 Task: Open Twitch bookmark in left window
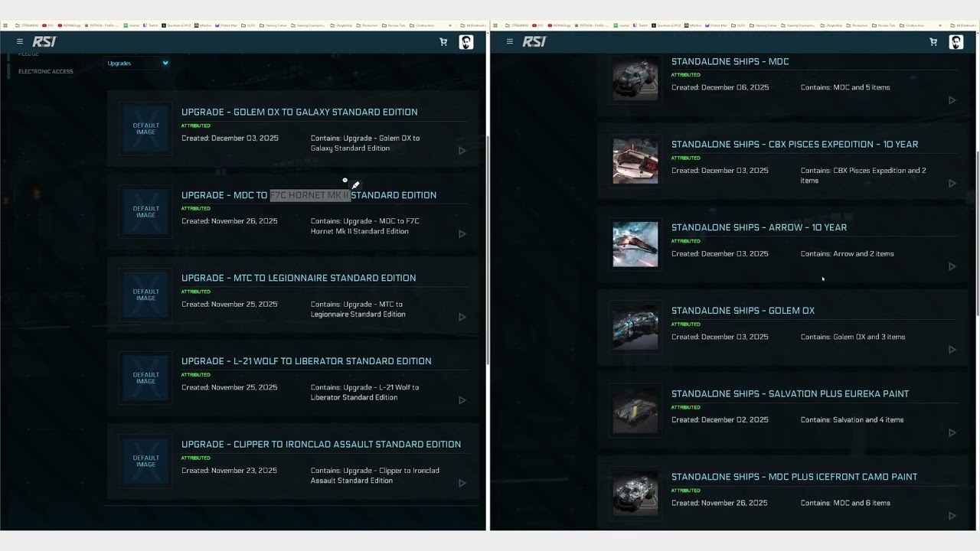click(x=151, y=25)
